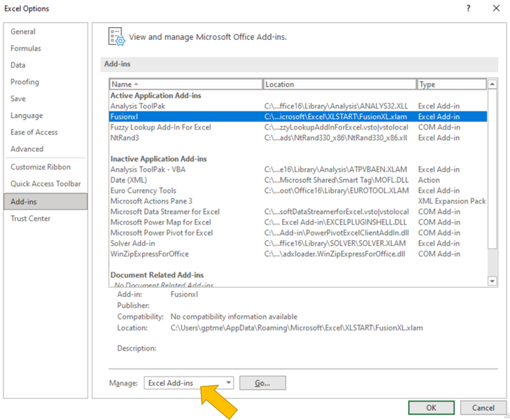Open the Proofing category
Viewport: 510px width, 420px height.
(24, 82)
